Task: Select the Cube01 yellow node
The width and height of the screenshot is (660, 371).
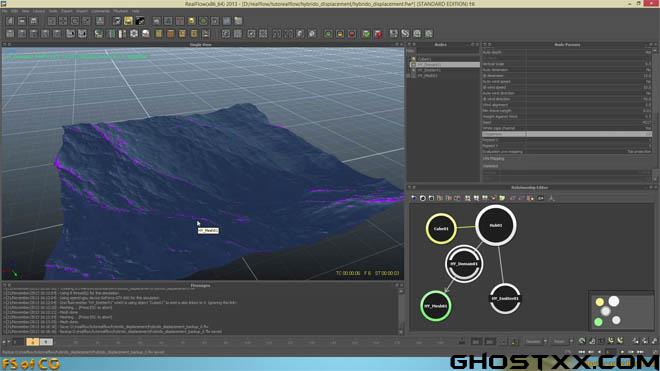Action: click(441, 229)
